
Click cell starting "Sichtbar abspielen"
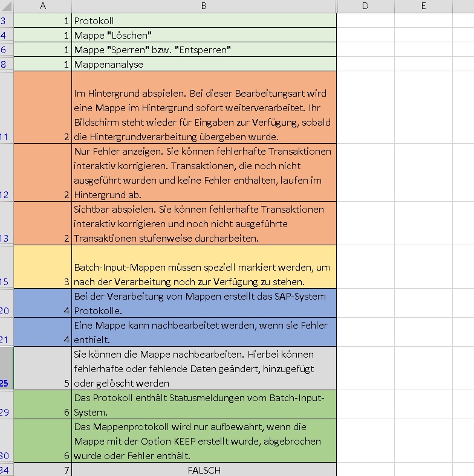pos(204,224)
